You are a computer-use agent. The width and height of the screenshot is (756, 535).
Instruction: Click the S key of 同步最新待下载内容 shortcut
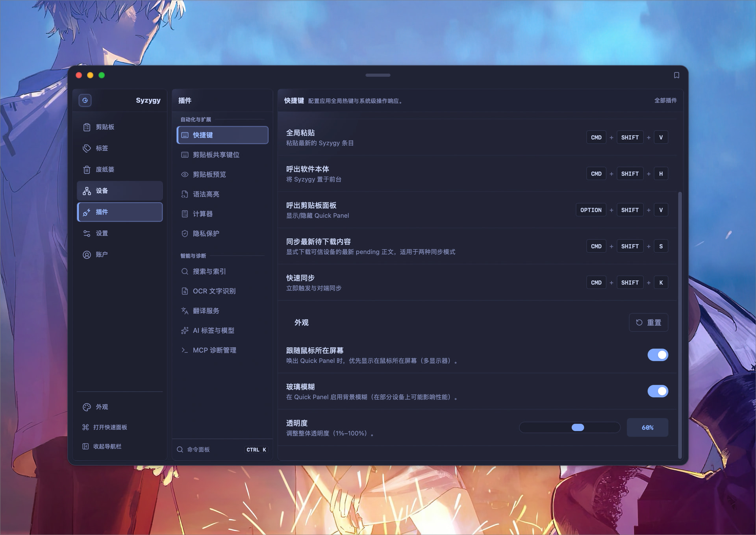[x=661, y=246]
